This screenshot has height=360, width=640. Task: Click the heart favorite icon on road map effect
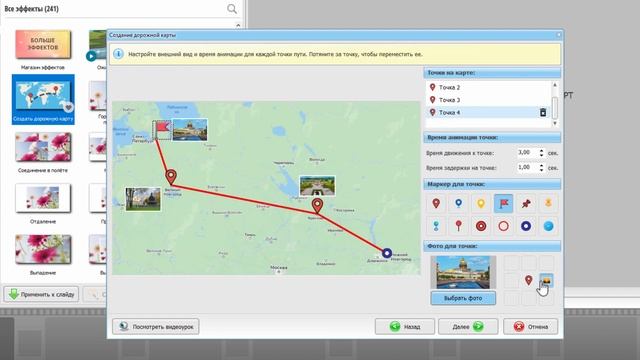[x=68, y=107]
